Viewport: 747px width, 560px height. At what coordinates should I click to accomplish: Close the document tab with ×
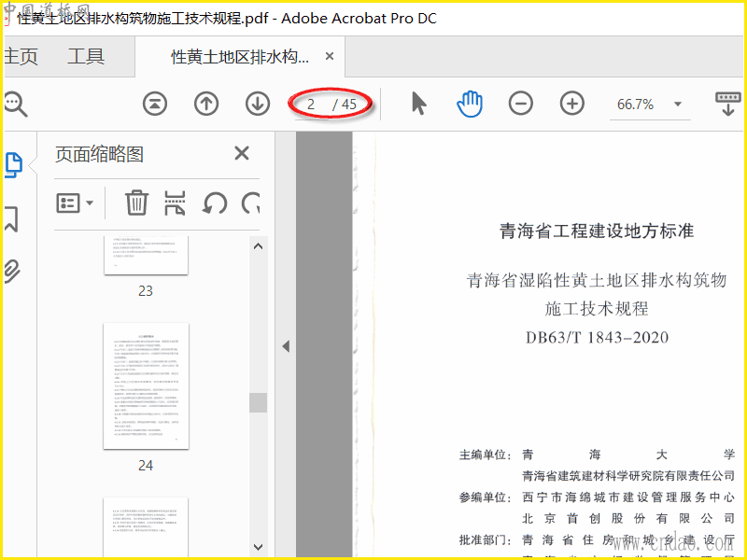[330, 56]
